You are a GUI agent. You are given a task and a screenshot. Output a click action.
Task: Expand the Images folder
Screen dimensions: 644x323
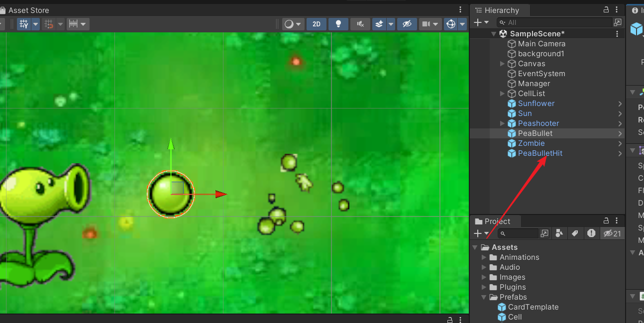484,277
